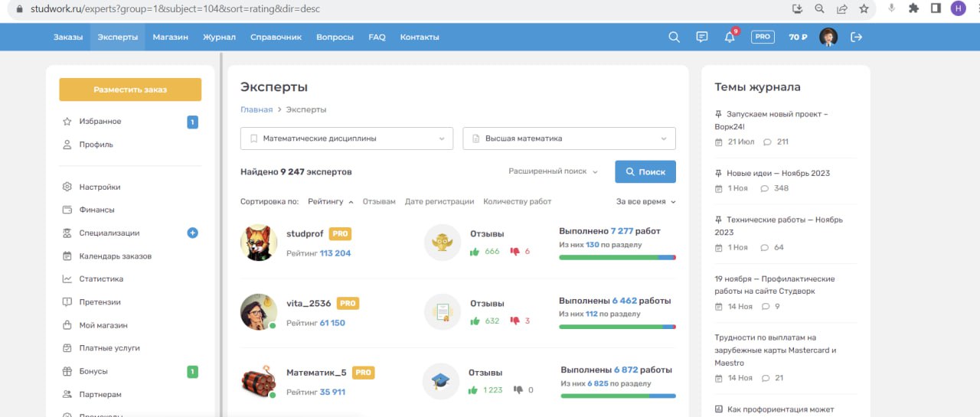The image size is (980, 417).
Task: Expand Расширенный поиск options
Action: pyautogui.click(x=553, y=171)
